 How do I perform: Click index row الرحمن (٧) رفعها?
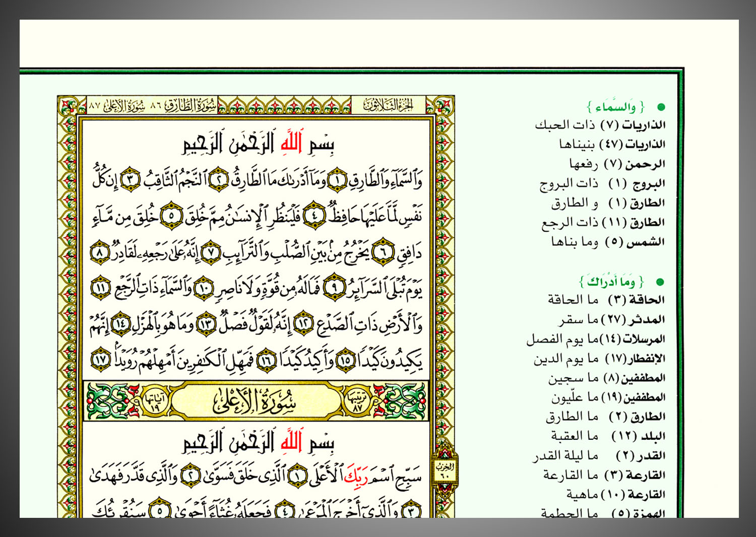tap(617, 164)
